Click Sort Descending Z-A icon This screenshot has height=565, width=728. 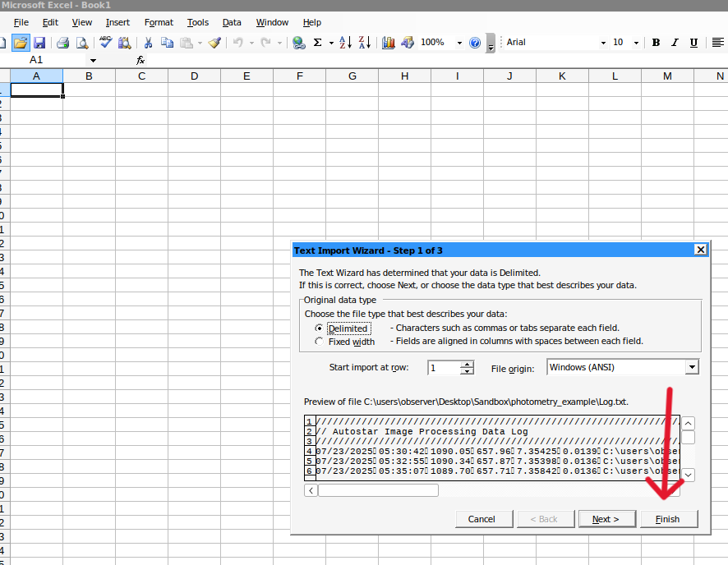click(365, 43)
